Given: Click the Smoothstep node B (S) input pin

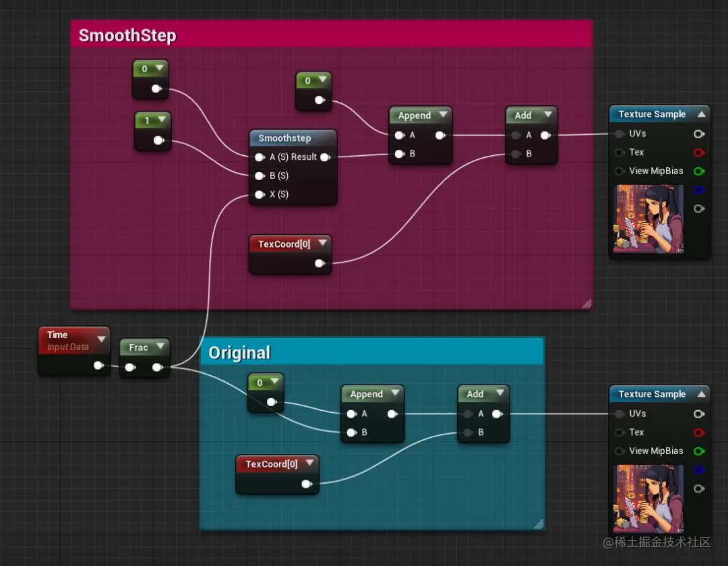Looking at the screenshot, I should click(260, 175).
